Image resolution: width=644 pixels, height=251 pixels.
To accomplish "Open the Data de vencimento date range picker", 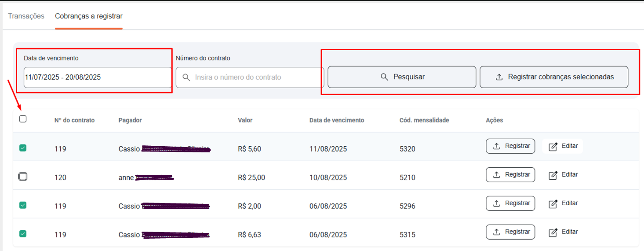I will pos(98,78).
